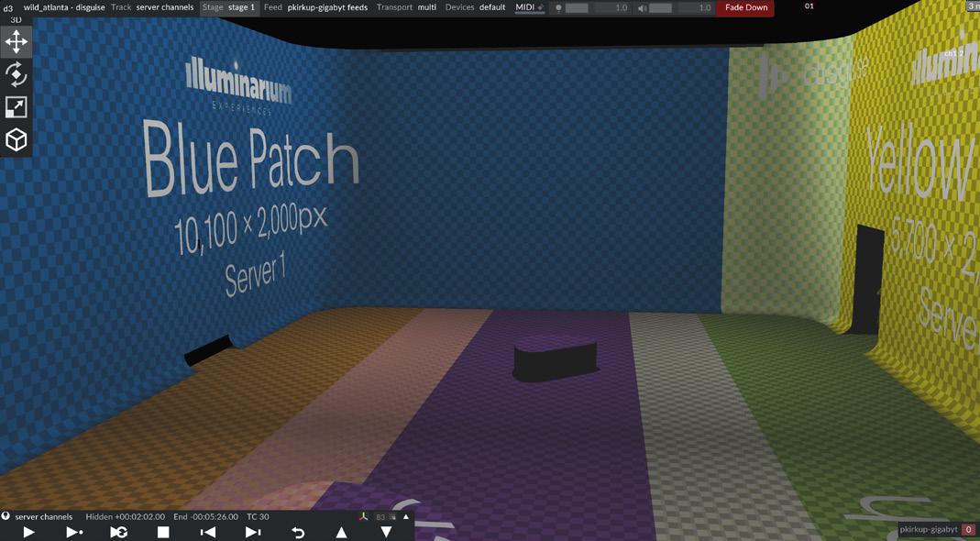Click the Fade Down button
Viewport: 980px width, 541px height.
pos(745,7)
